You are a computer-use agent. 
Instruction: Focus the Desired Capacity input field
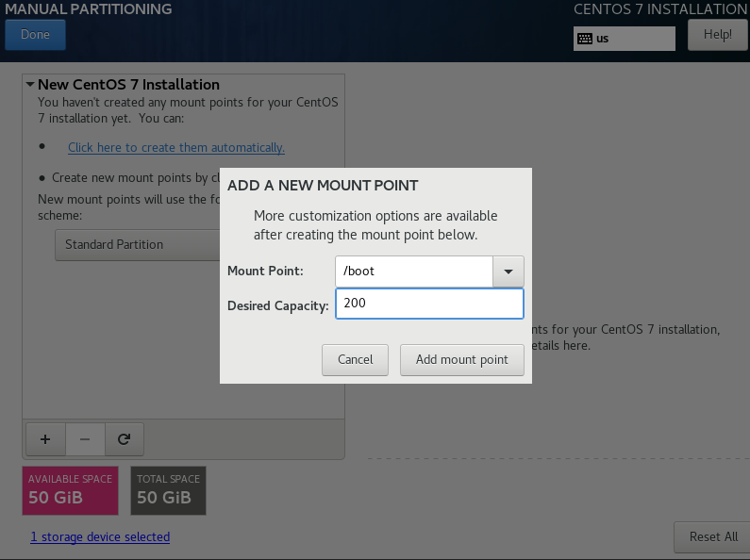(x=428, y=304)
